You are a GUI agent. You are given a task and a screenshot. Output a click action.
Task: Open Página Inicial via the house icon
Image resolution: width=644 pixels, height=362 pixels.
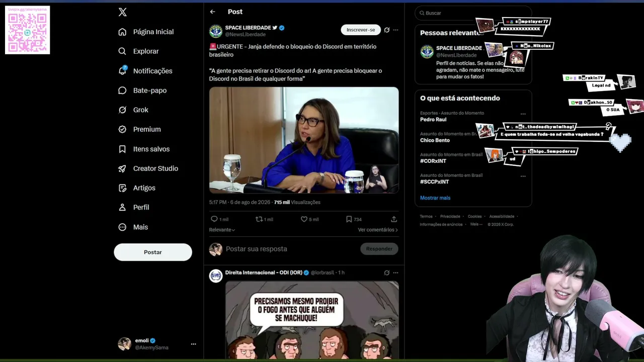122,32
